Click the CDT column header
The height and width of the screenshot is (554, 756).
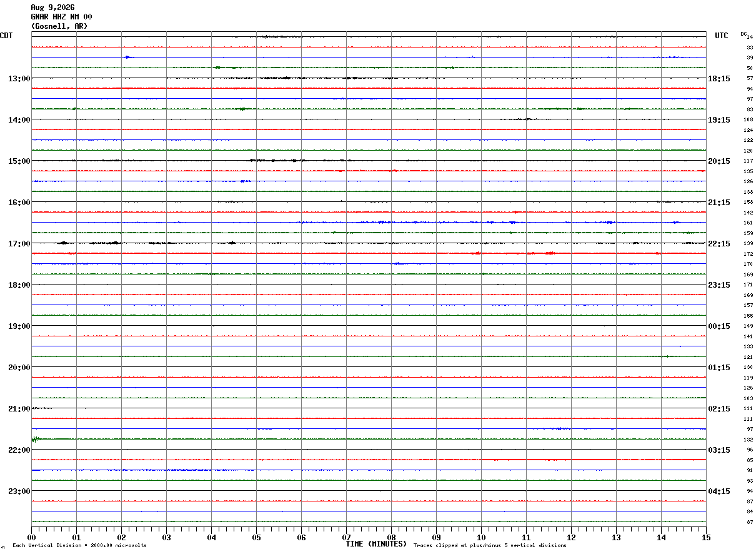[6, 36]
